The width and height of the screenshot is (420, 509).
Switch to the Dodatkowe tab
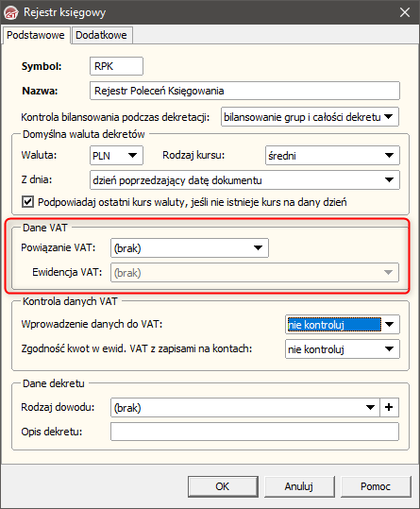point(101,35)
